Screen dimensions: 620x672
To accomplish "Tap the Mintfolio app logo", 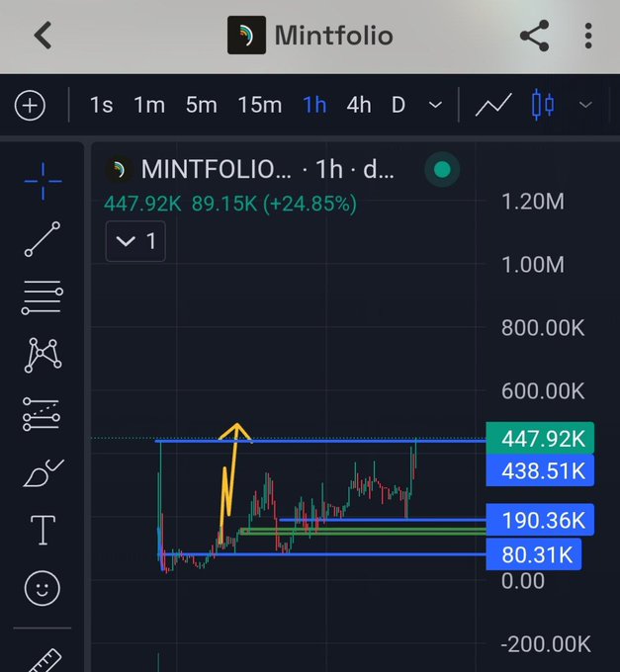I will point(246,36).
